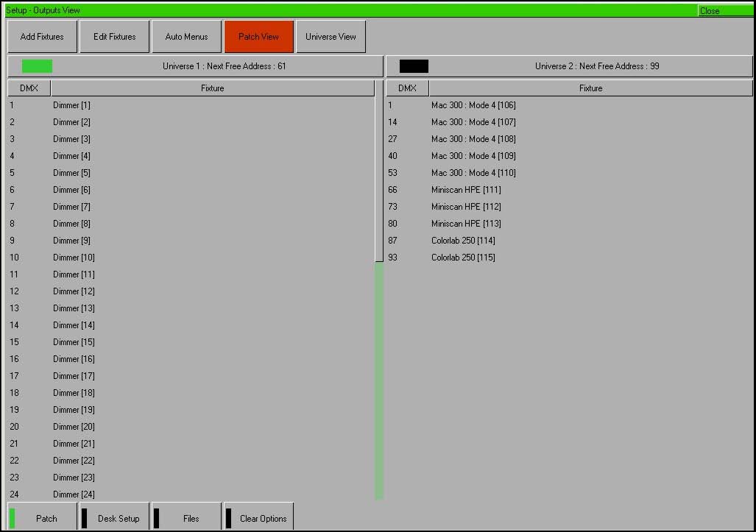Image resolution: width=756 pixels, height=532 pixels.
Task: Select Dimmer [17] row
Action: coord(191,375)
